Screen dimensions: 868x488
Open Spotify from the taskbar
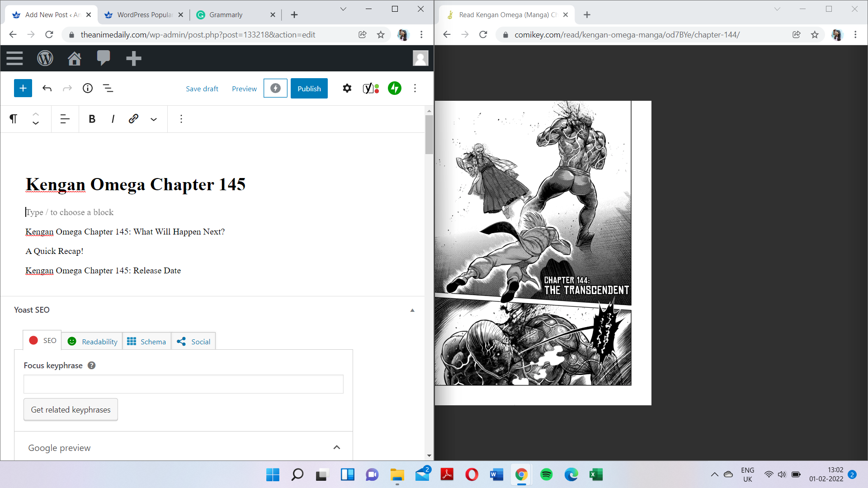pyautogui.click(x=546, y=474)
